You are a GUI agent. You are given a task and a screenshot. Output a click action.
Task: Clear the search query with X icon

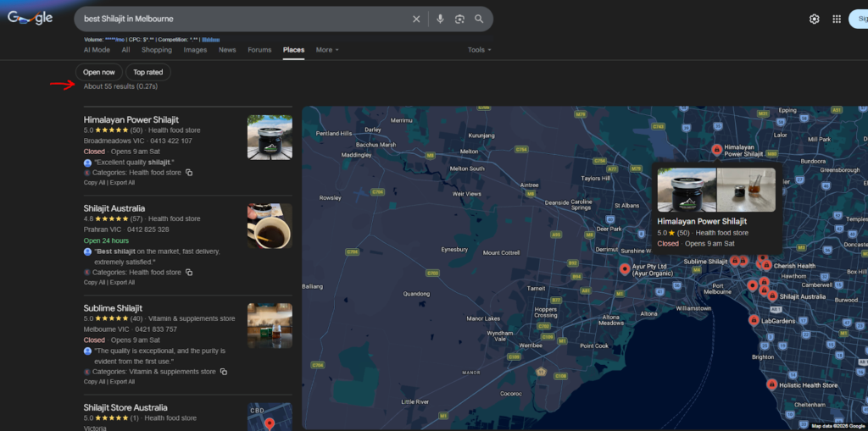[x=416, y=19]
